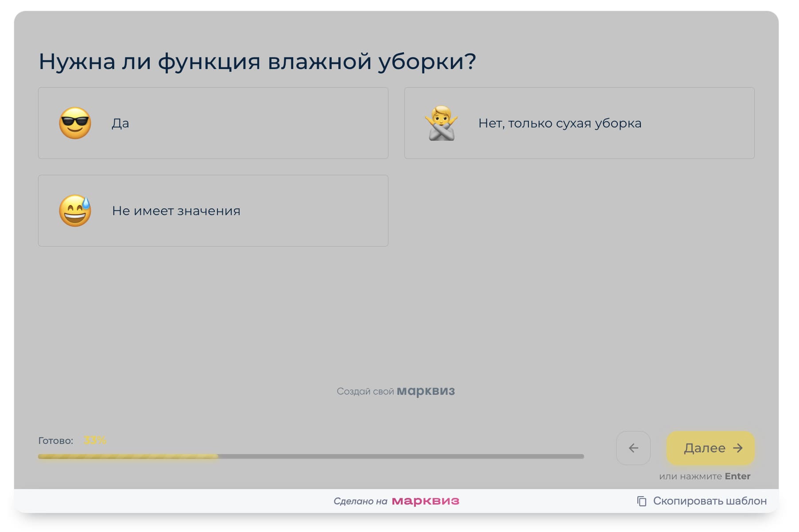Screen dimensions: 799x532
Task: Click the sweating smile emoji icon
Action: pyautogui.click(x=75, y=211)
